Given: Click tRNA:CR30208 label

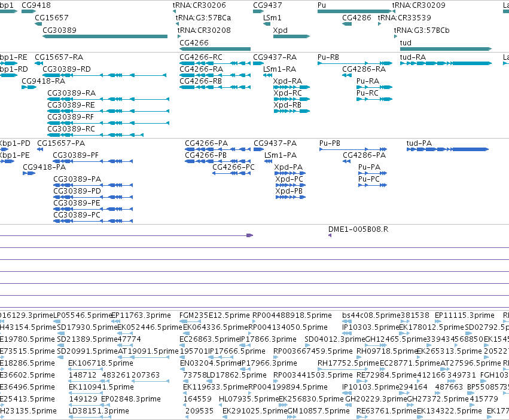Looking at the screenshot, I should 204,30.
